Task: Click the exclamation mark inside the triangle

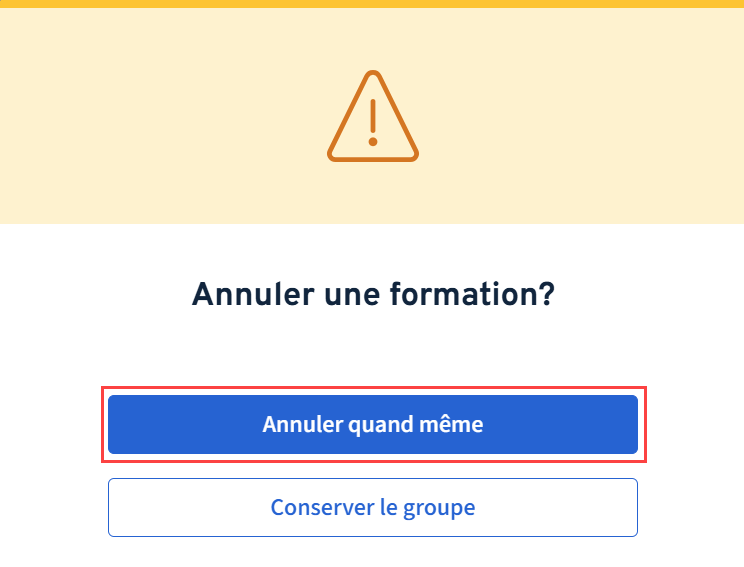Action: (x=373, y=122)
